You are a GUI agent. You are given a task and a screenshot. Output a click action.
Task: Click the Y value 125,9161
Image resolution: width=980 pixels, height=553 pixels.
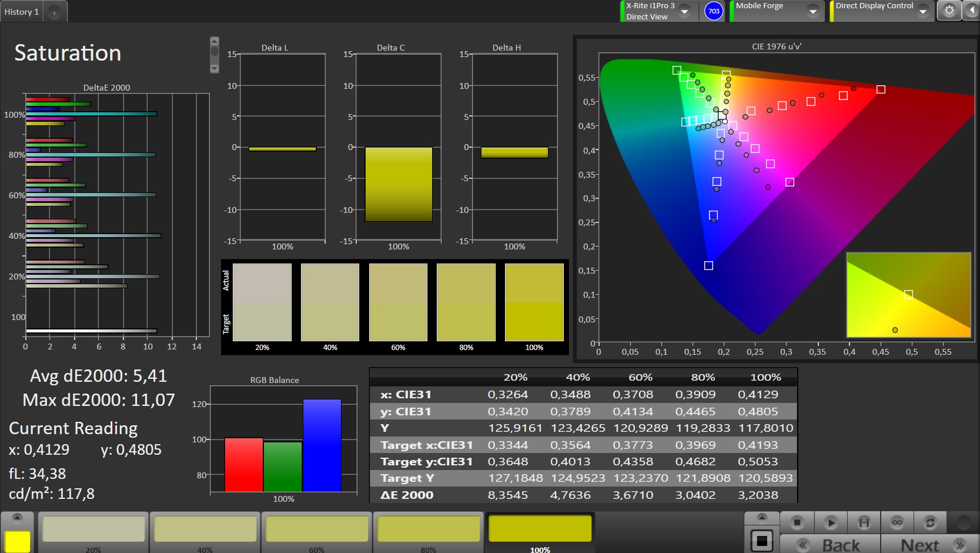(515, 428)
